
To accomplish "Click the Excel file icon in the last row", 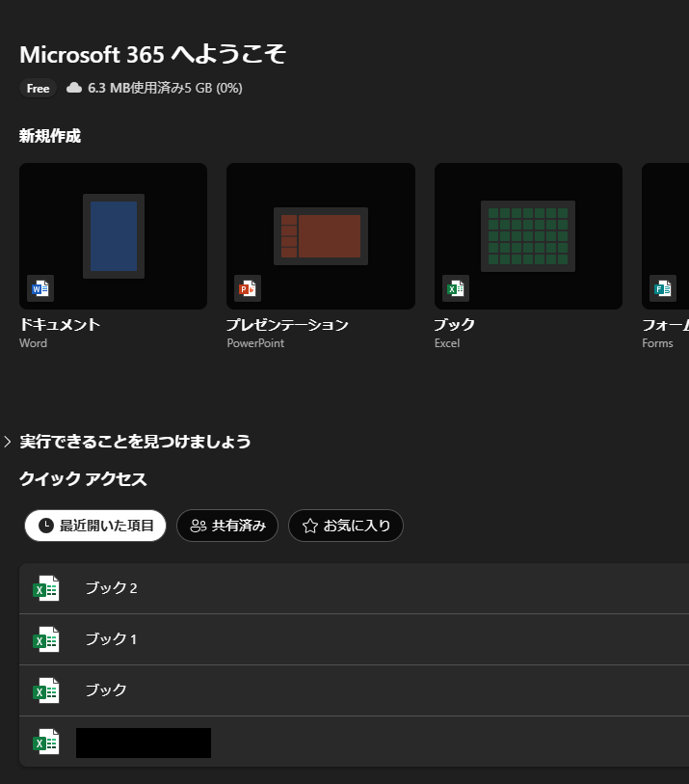I will point(46,742).
